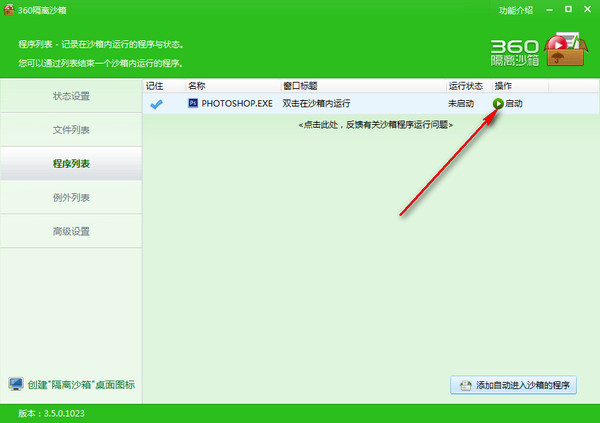Select the 程序列表 tab

pyautogui.click(x=71, y=164)
